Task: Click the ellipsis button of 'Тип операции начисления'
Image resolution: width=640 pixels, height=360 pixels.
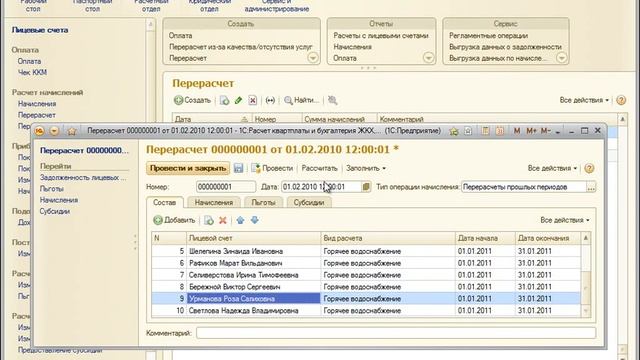Action: tap(591, 187)
